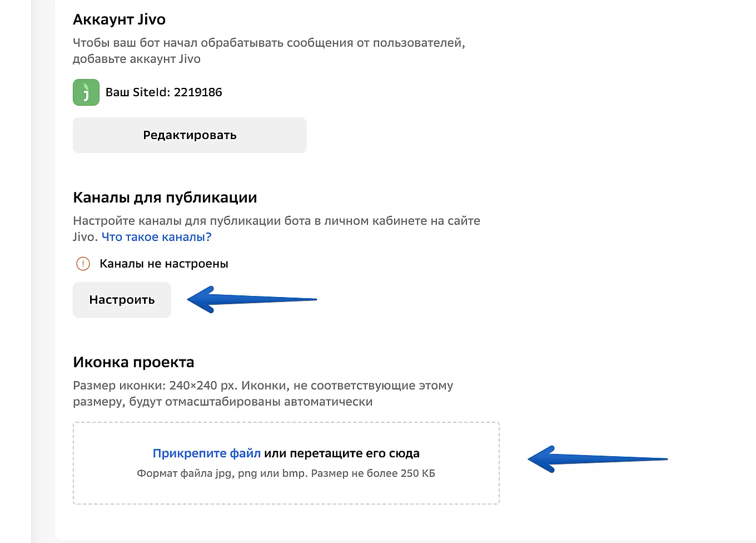
Task: Open the Что такое каналы? link
Action: tap(156, 237)
